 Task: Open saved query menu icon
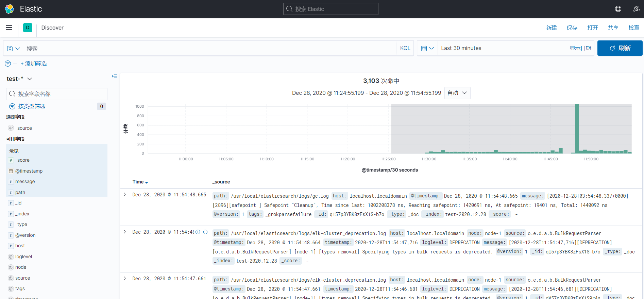(14, 48)
